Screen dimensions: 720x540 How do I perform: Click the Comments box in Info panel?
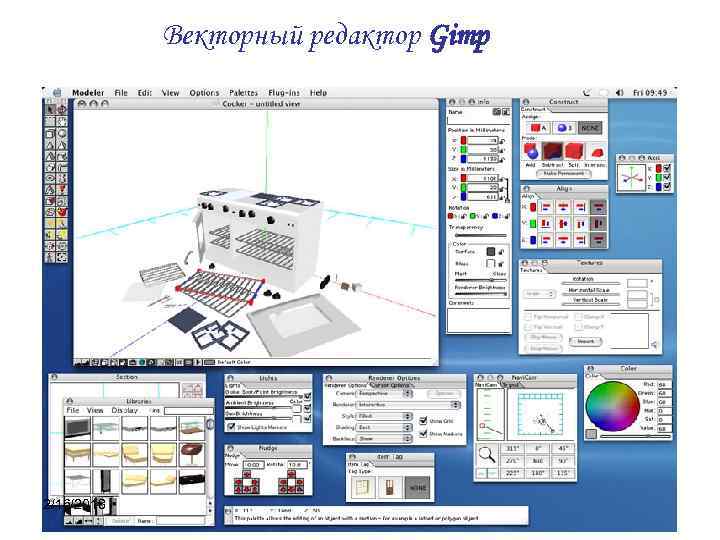coord(479,320)
